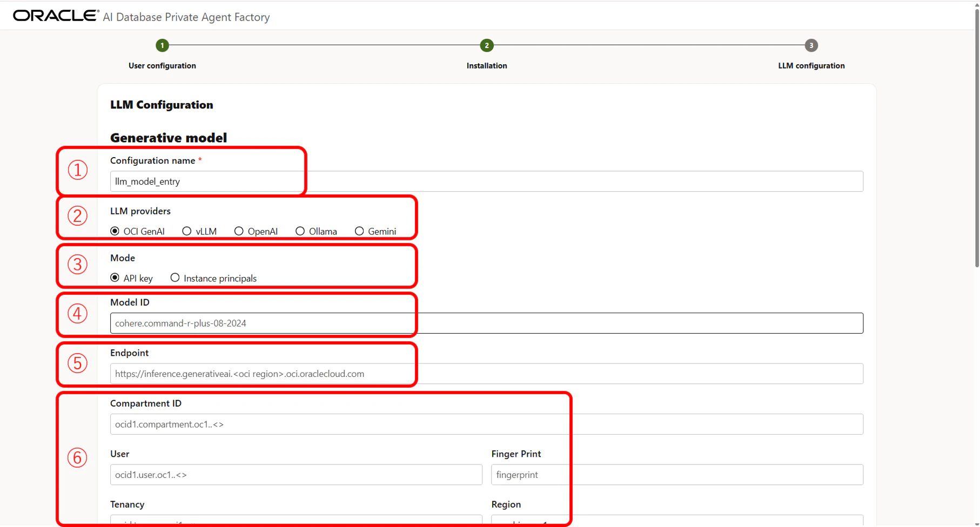The height and width of the screenshot is (527, 980).
Task: Click the scrollbar down arrow
Action: point(976,524)
